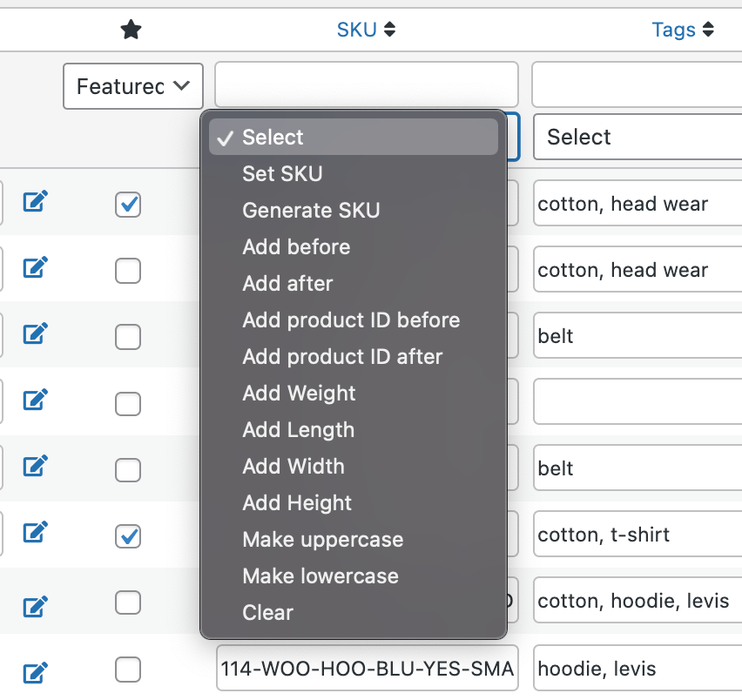Click the edit pencil icon in the top row
The width and height of the screenshot is (742, 700).
click(33, 201)
